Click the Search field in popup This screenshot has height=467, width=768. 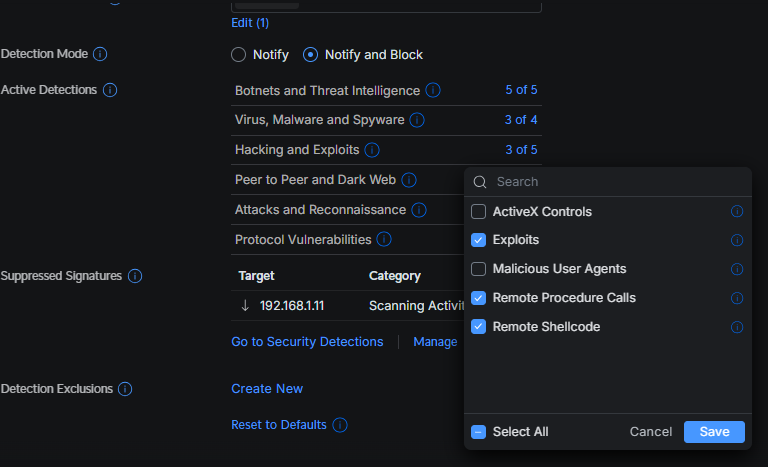click(x=615, y=182)
